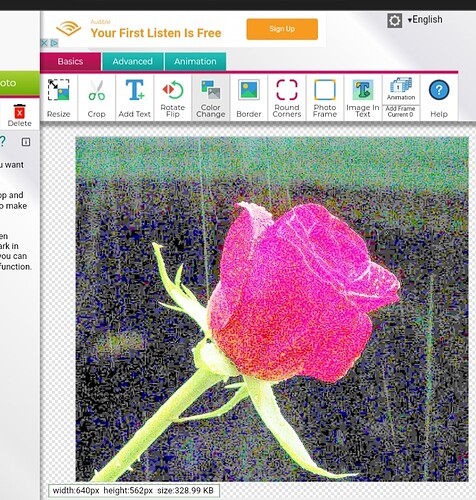Image resolution: width=476 pixels, height=500 pixels.
Task: Select the Border tool
Action: click(249, 98)
